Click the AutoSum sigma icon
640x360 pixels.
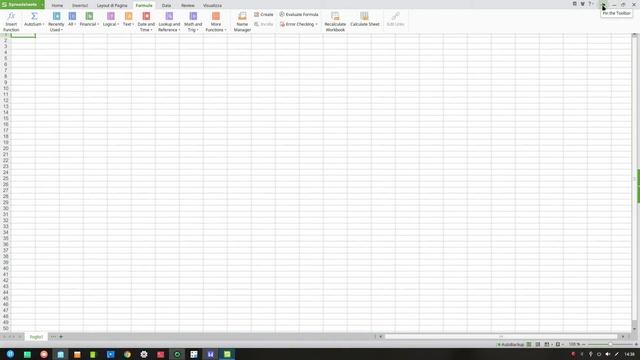pyautogui.click(x=34, y=16)
